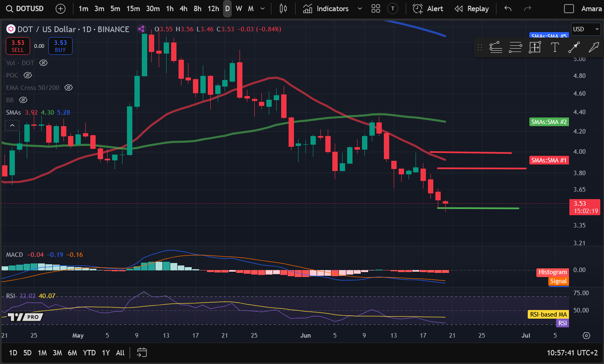Click the red 3.53 SELL button
This screenshot has width=604, height=364.
18,46
